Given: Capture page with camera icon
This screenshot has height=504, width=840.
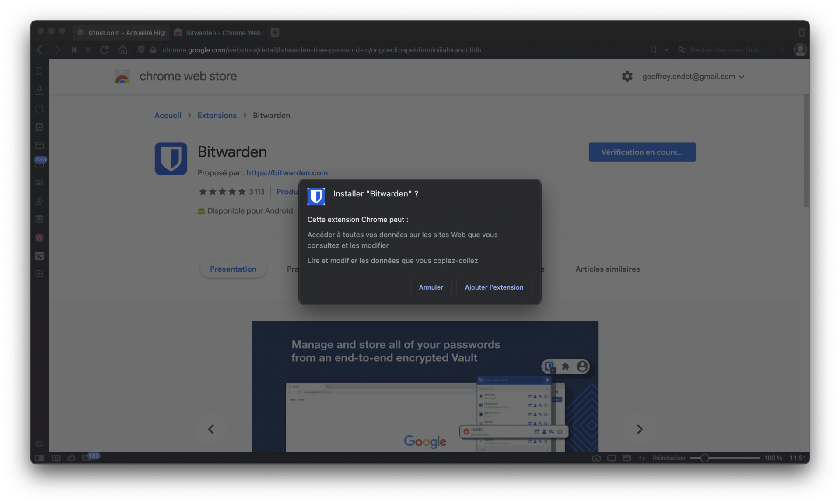Looking at the screenshot, I should [x=596, y=458].
